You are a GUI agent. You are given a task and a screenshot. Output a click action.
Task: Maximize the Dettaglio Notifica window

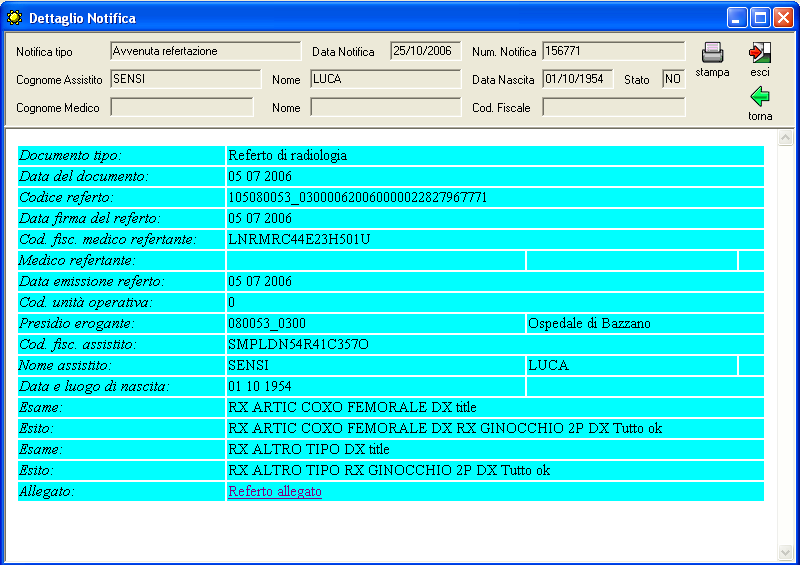click(760, 18)
